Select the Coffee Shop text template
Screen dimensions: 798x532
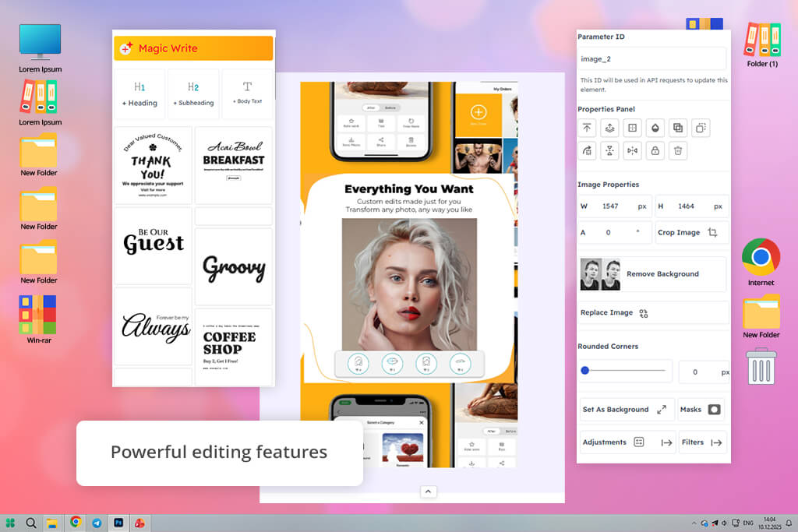[x=234, y=346]
